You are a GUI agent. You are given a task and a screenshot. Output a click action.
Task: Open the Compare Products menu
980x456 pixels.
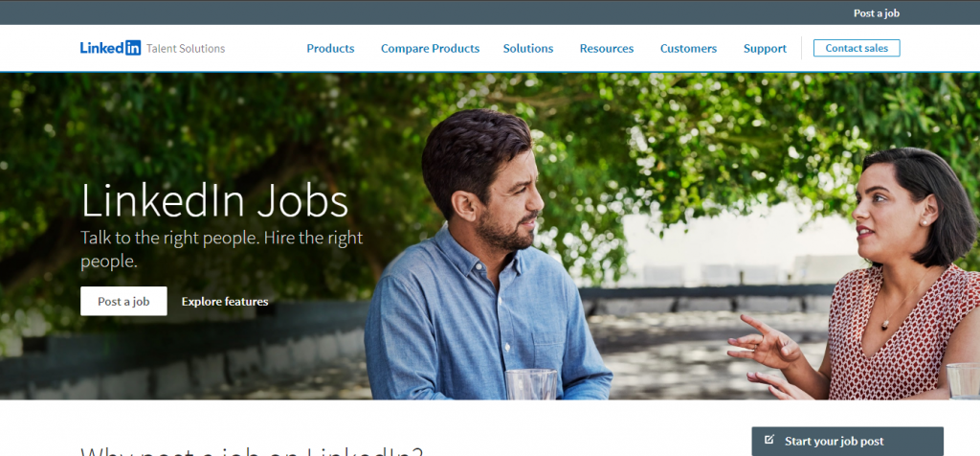tap(430, 48)
